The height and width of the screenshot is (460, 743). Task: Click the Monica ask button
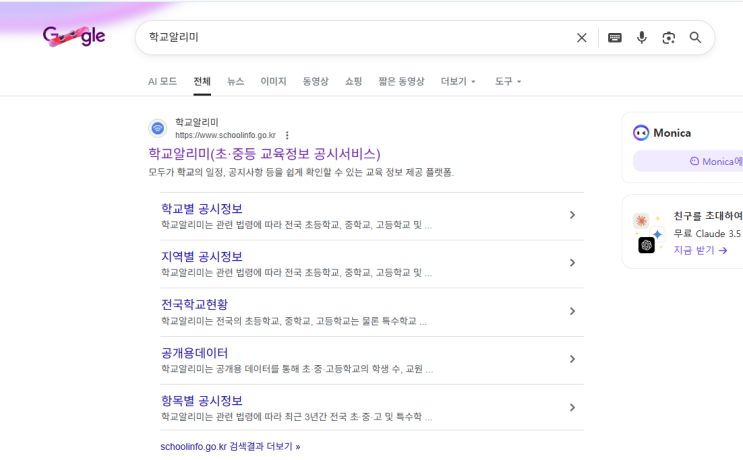tap(688, 162)
